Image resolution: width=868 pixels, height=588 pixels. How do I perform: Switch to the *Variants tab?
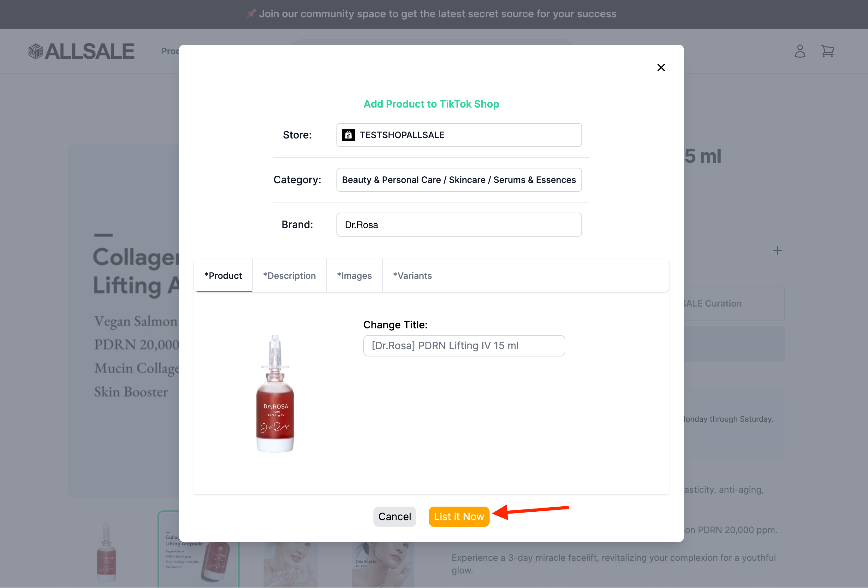click(412, 275)
